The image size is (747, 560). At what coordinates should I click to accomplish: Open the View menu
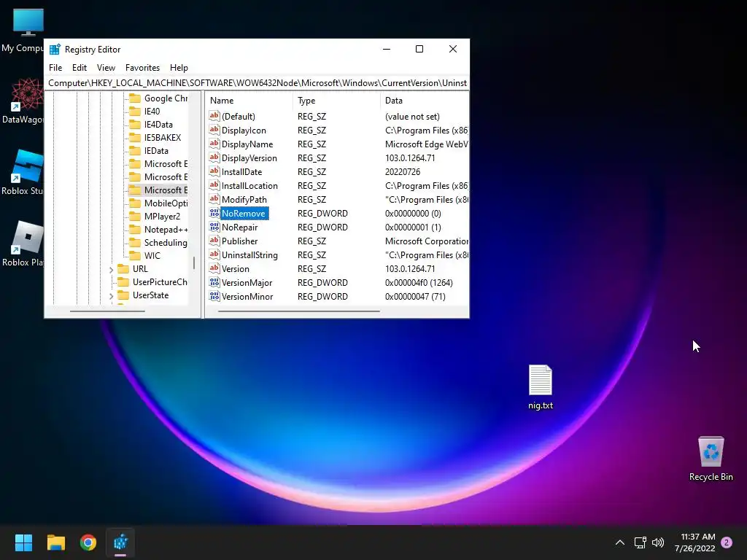click(106, 68)
